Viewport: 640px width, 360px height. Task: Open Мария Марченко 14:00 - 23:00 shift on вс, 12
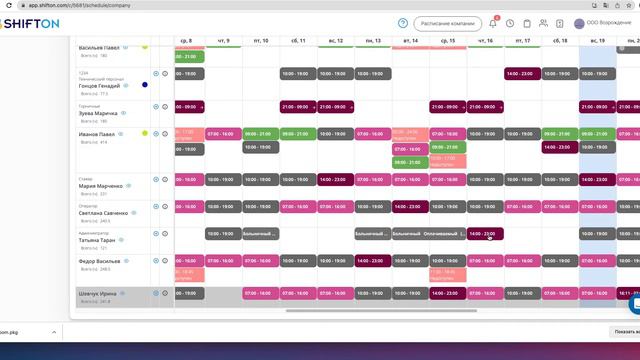(x=336, y=180)
